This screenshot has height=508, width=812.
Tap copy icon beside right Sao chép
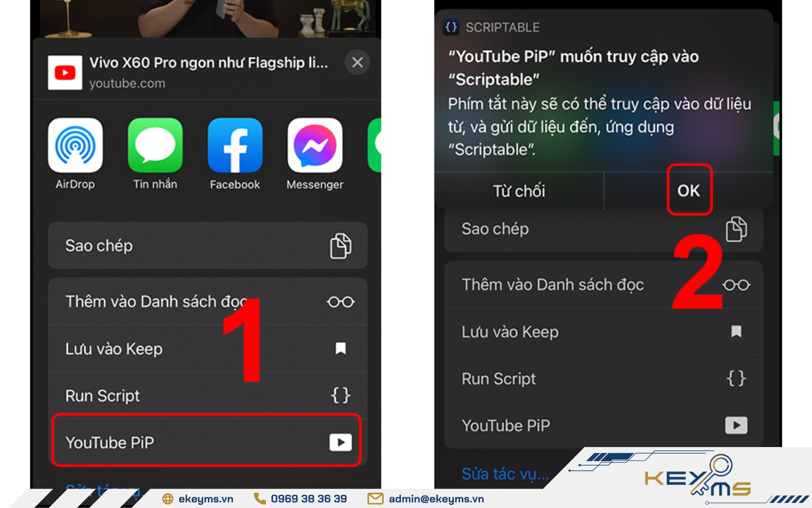pos(736,229)
